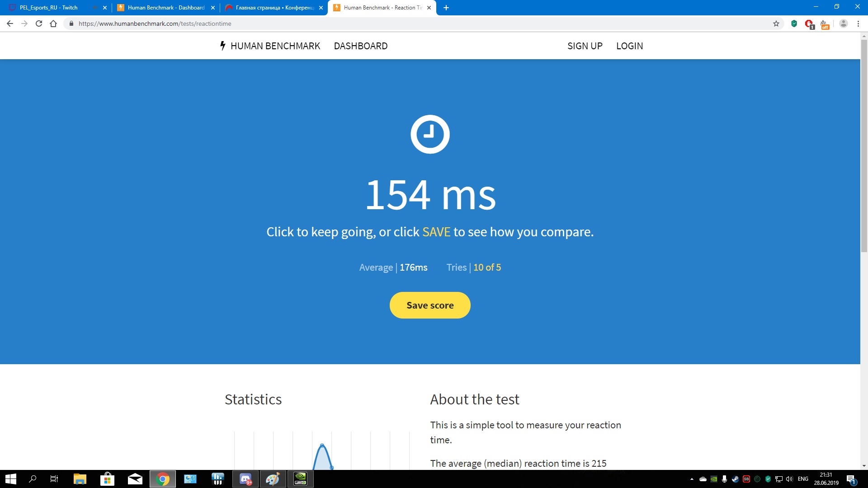
Task: Click the clock icon above the score
Action: [429, 134]
